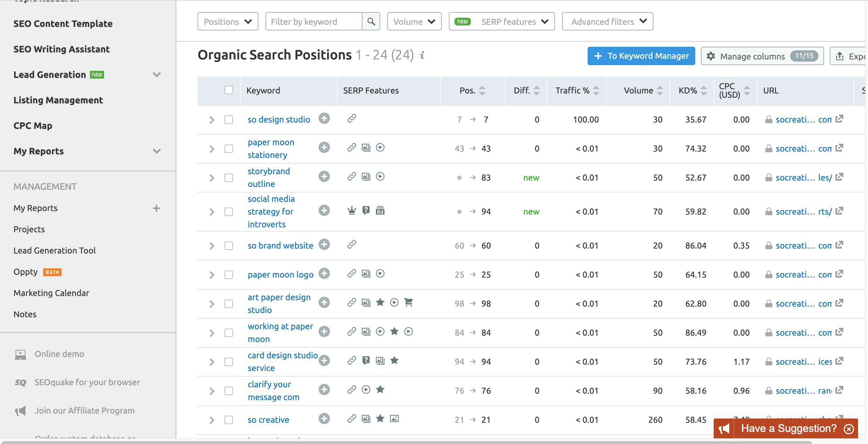Check the box for 'paper moon logo'
The height and width of the screenshot is (444, 868).
tap(229, 275)
